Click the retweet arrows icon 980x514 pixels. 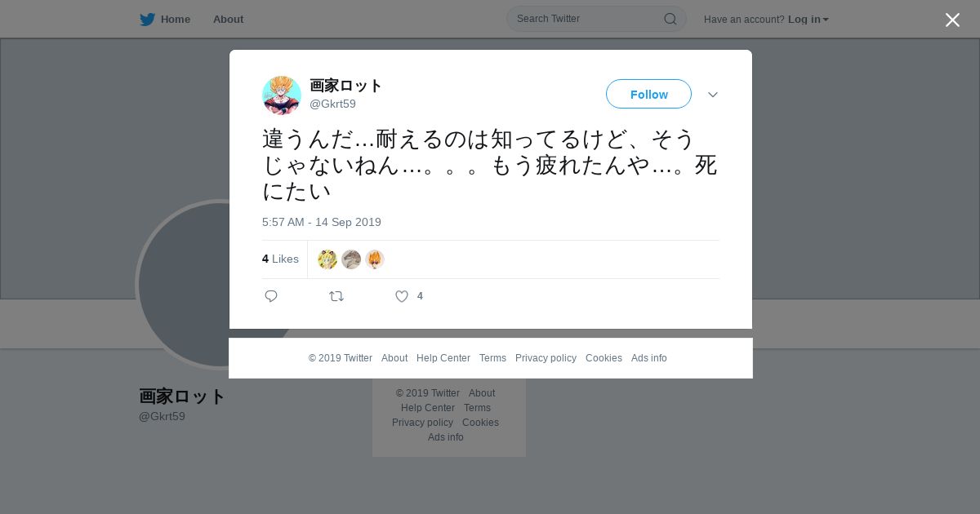tap(336, 296)
